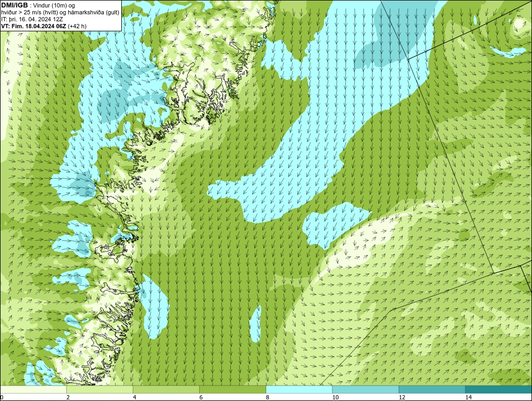Click the legend swatch above 14 m/s
This screenshot has height=401, width=532.
coord(499,389)
